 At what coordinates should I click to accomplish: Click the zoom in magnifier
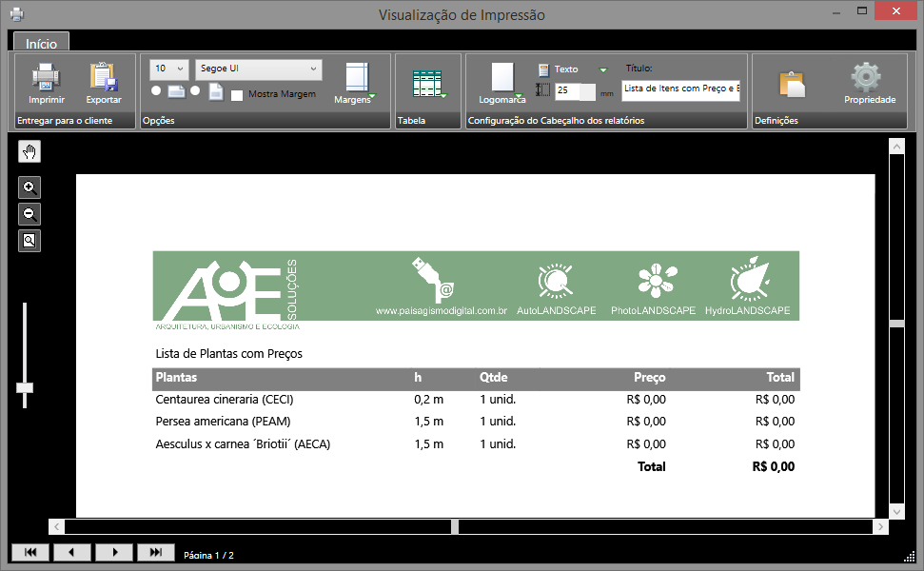click(x=29, y=187)
